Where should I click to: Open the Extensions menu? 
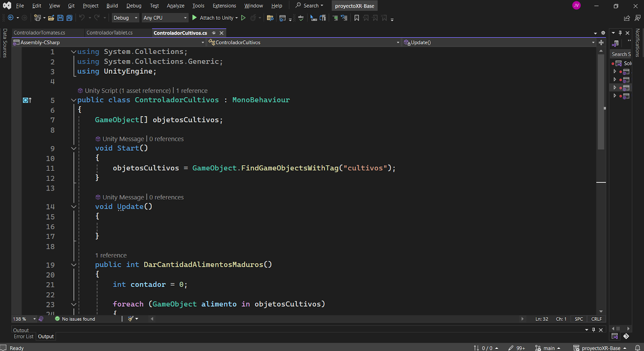pos(224,6)
